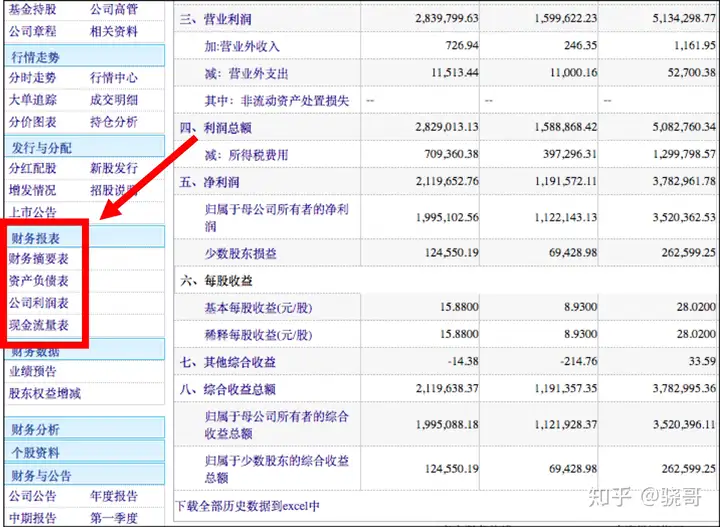Open the 分价图表 link
This screenshot has width=720, height=527.
tap(32, 122)
